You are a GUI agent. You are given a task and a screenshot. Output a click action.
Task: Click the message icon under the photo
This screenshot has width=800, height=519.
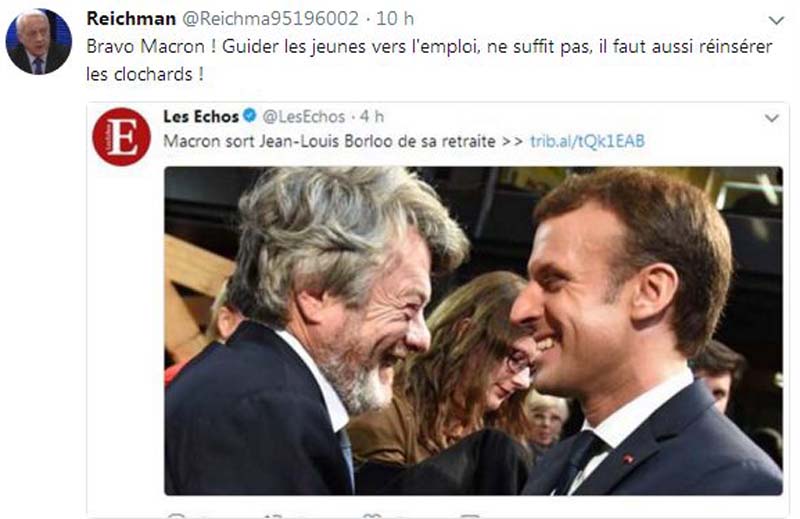[469, 516]
